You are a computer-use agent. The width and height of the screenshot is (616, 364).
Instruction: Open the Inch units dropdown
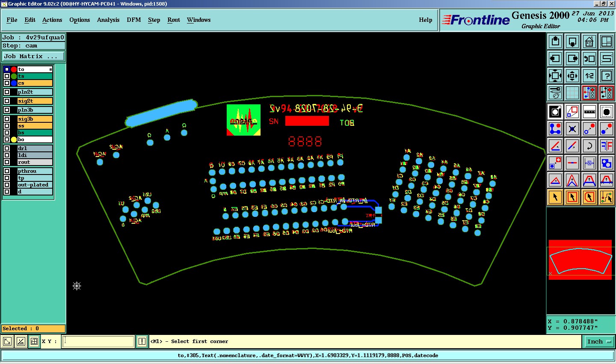598,341
